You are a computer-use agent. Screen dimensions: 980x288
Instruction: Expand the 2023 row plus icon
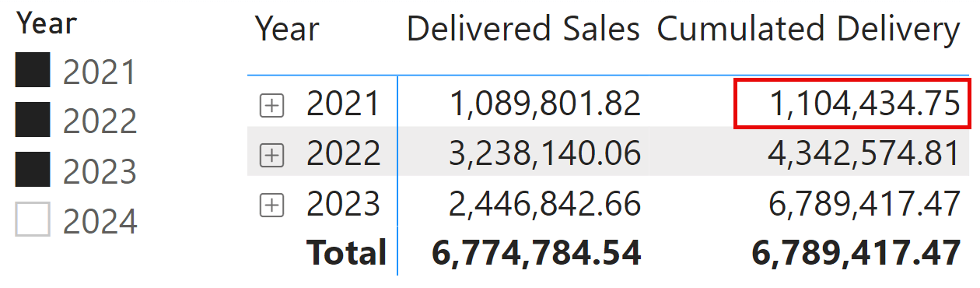271,206
